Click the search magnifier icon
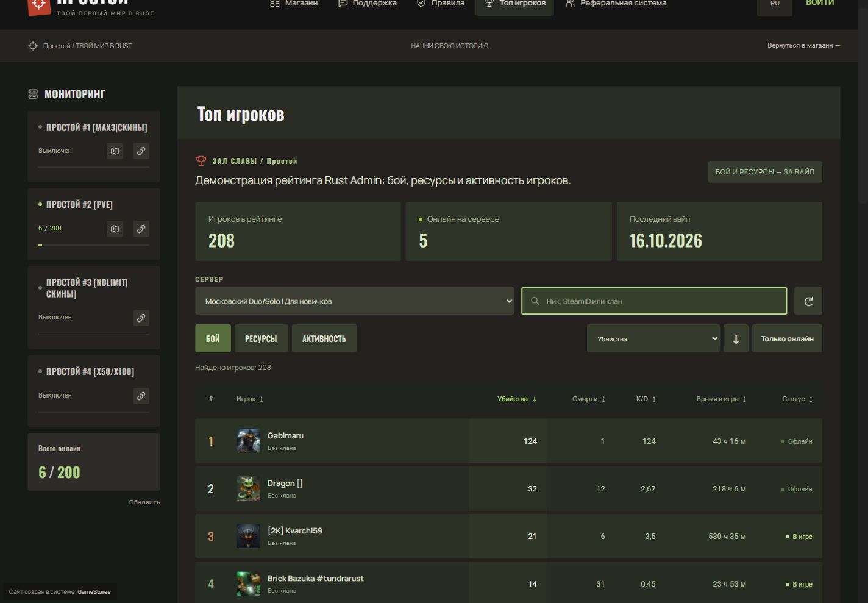This screenshot has width=868, height=603. (535, 301)
